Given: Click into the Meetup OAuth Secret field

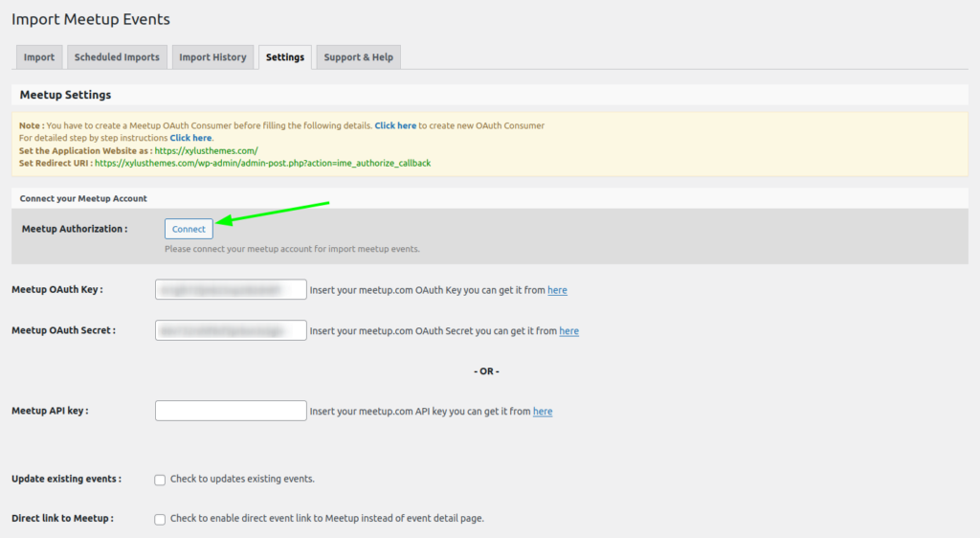Looking at the screenshot, I should pos(231,330).
